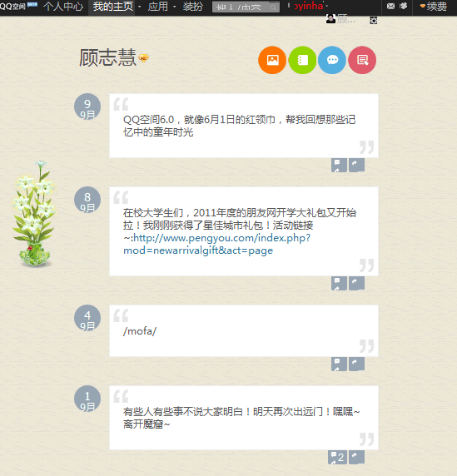Screen dimensions: 457x476
Task: Open the red write-post icon
Action: (362, 60)
